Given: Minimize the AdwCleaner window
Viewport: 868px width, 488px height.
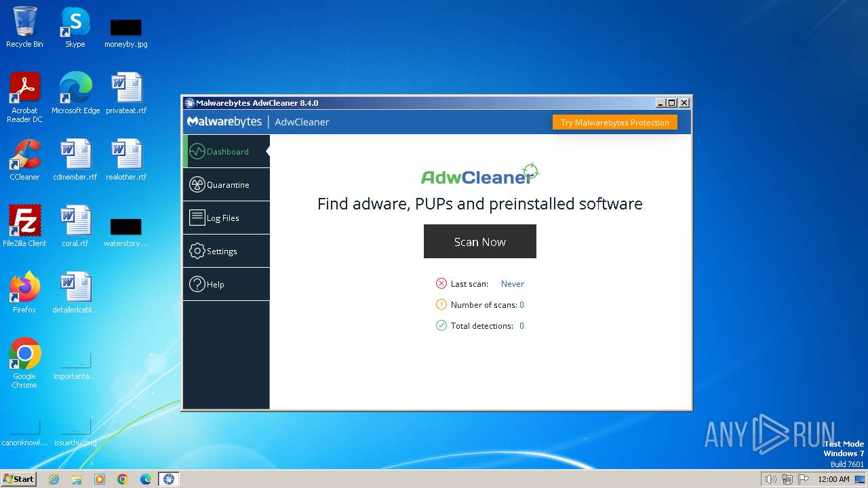Looking at the screenshot, I should pos(660,103).
